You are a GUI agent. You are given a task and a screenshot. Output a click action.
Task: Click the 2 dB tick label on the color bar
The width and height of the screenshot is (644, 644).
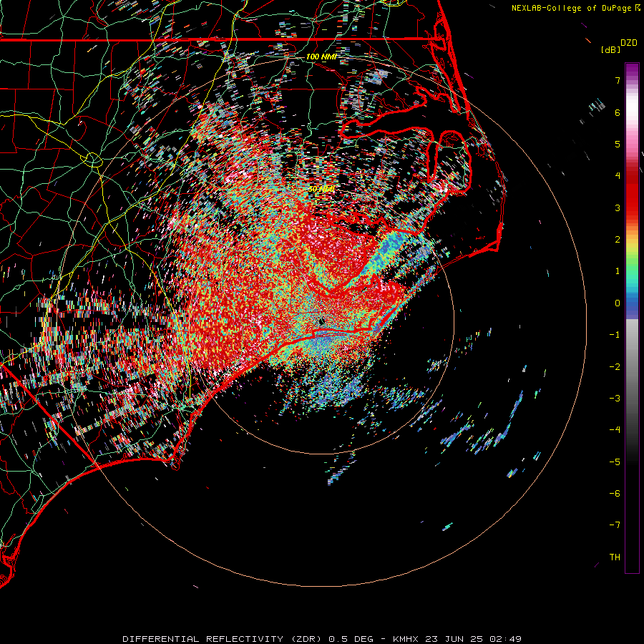pyautogui.click(x=618, y=240)
